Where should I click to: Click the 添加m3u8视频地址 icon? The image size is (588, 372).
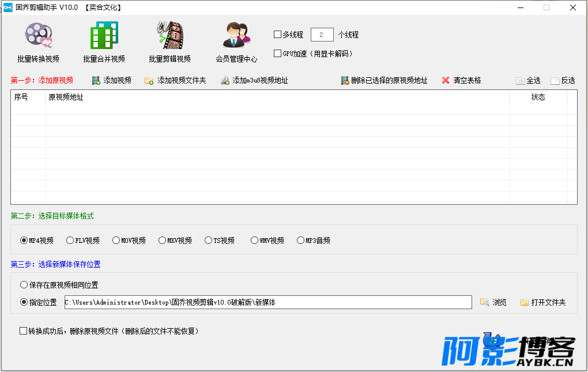pos(225,80)
